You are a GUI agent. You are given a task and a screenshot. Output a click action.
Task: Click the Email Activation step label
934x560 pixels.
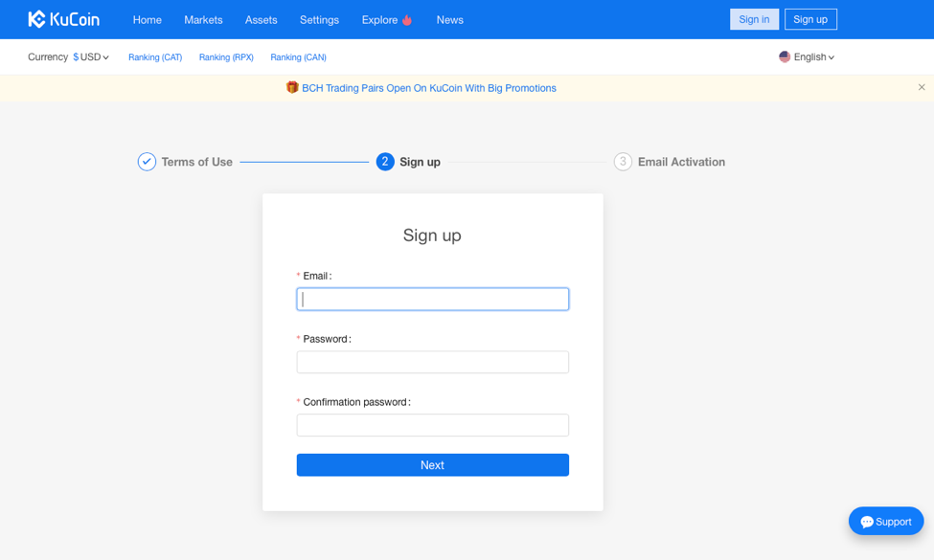coord(681,162)
